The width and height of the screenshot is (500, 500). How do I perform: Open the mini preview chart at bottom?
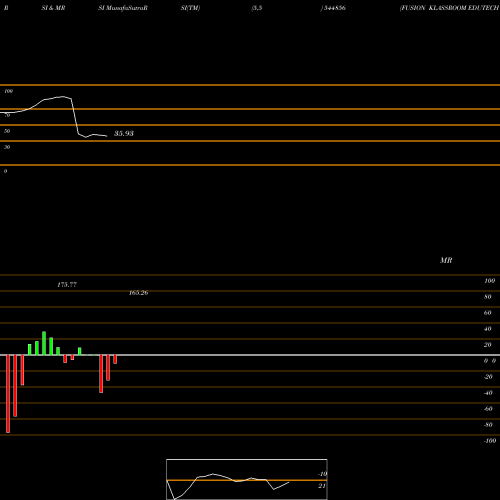pos(247,479)
